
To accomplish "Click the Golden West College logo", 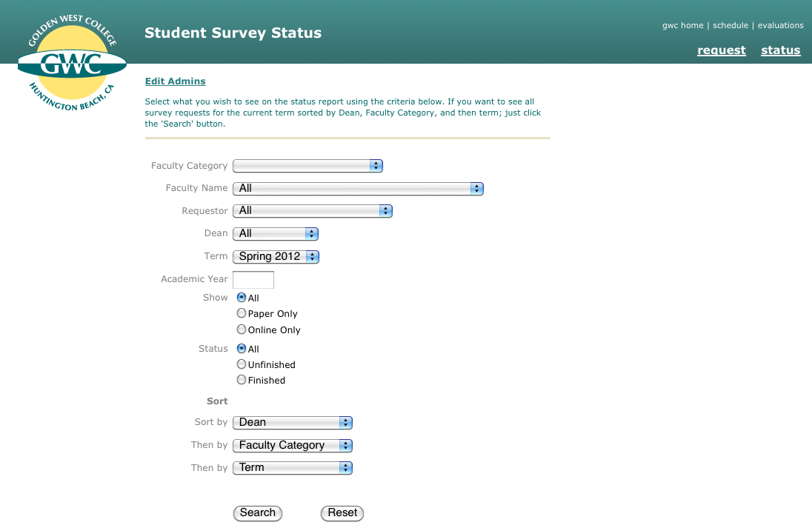I will tap(72, 63).
